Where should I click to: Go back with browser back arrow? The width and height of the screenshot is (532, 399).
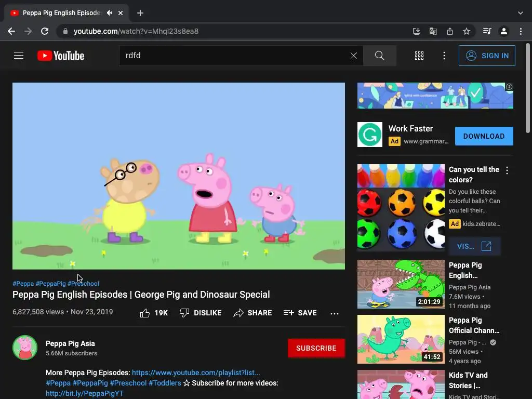(x=11, y=31)
